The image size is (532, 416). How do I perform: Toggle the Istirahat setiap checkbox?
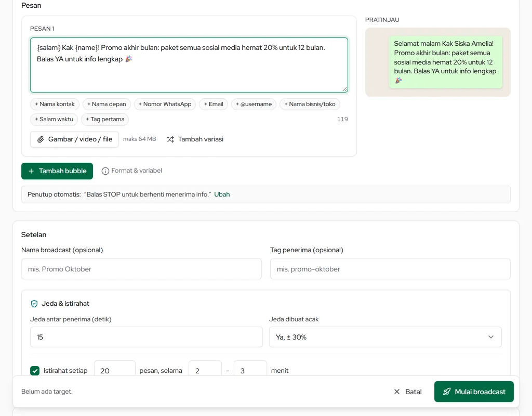pyautogui.click(x=35, y=370)
